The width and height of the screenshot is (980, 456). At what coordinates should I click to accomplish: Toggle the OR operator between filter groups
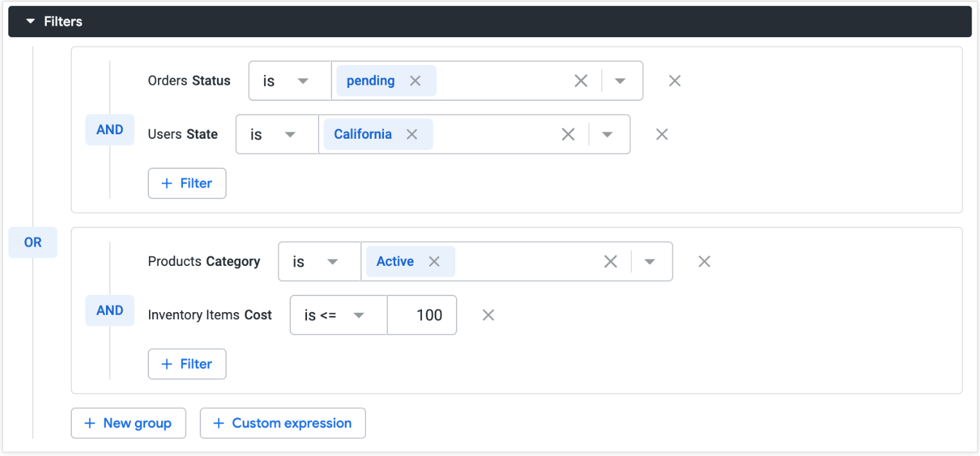32,242
